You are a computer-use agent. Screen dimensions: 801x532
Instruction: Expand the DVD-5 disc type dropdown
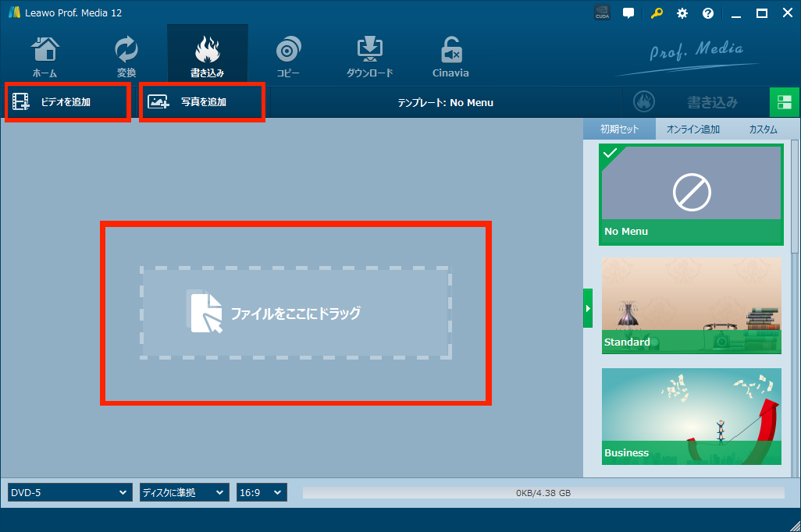coord(69,493)
